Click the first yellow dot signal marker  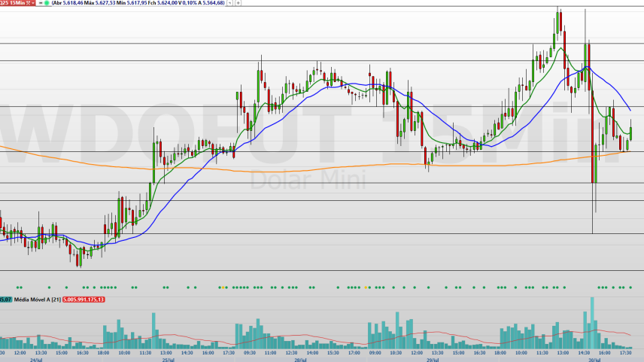click(223, 287)
